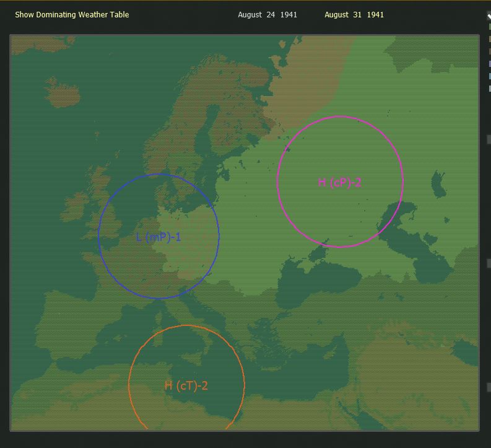Toggle the checked box at top right
Image resolution: width=491 pixels, height=448 pixels.
coord(489,15)
